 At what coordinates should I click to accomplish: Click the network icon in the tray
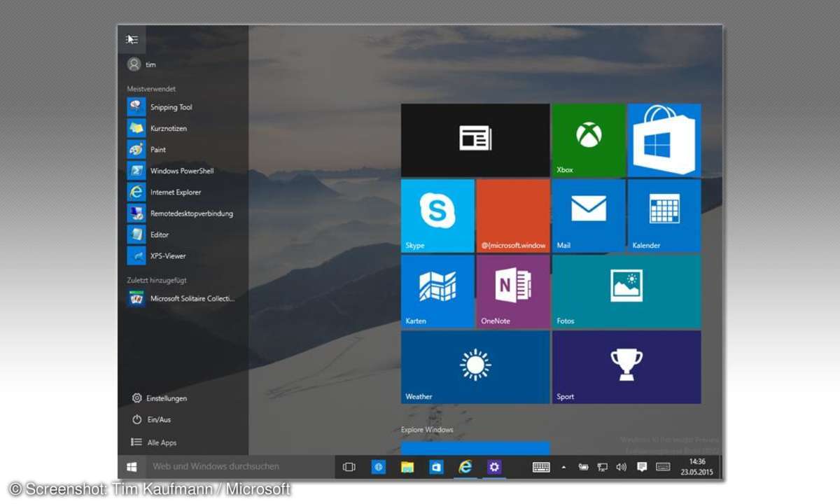point(601,467)
